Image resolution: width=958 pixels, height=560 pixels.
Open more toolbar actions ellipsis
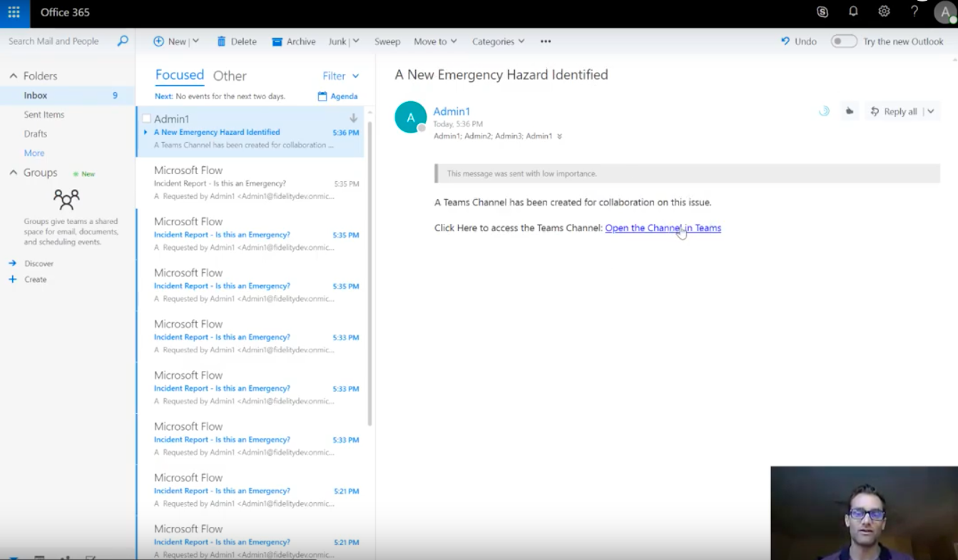pos(546,41)
